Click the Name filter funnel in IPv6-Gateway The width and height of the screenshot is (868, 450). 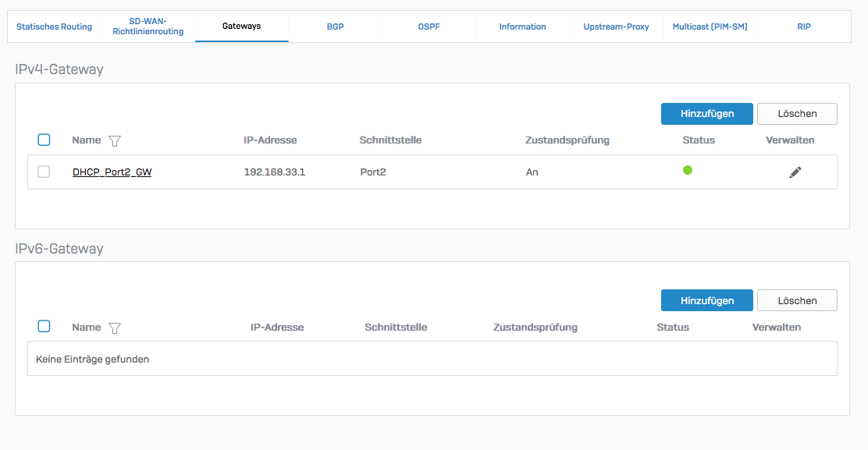[x=115, y=328]
